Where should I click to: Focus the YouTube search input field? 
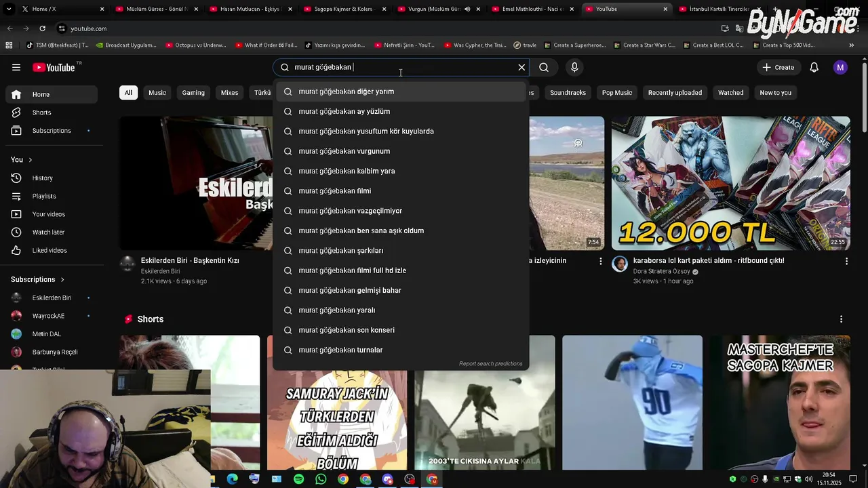[400, 67]
